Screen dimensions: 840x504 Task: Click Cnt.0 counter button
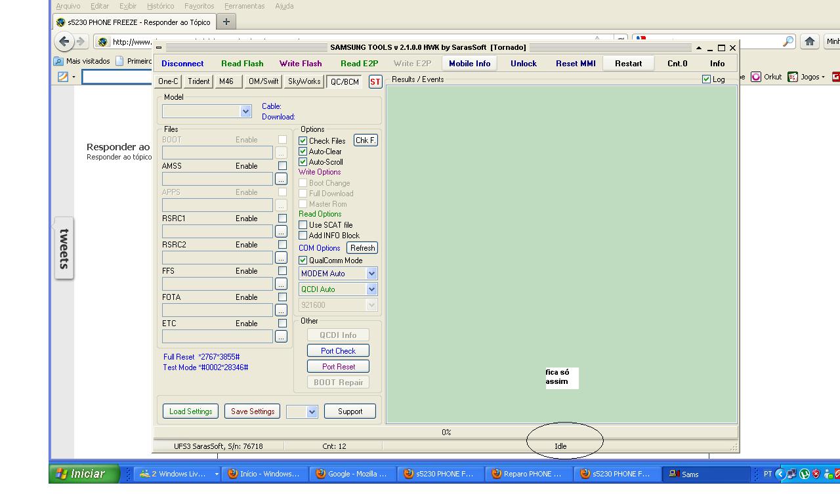(677, 64)
